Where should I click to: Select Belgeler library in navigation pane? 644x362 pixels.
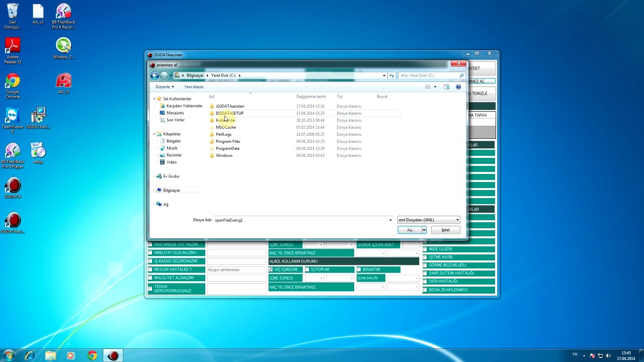[x=174, y=141]
